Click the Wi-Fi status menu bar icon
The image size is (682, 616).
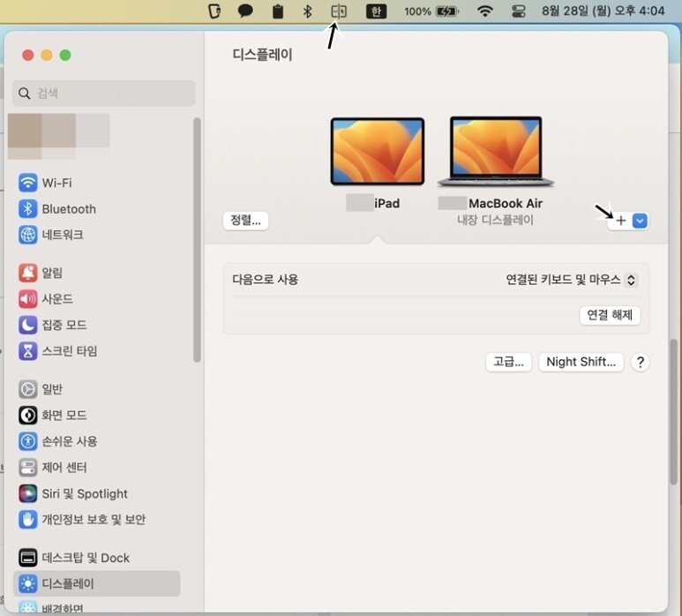tap(485, 11)
